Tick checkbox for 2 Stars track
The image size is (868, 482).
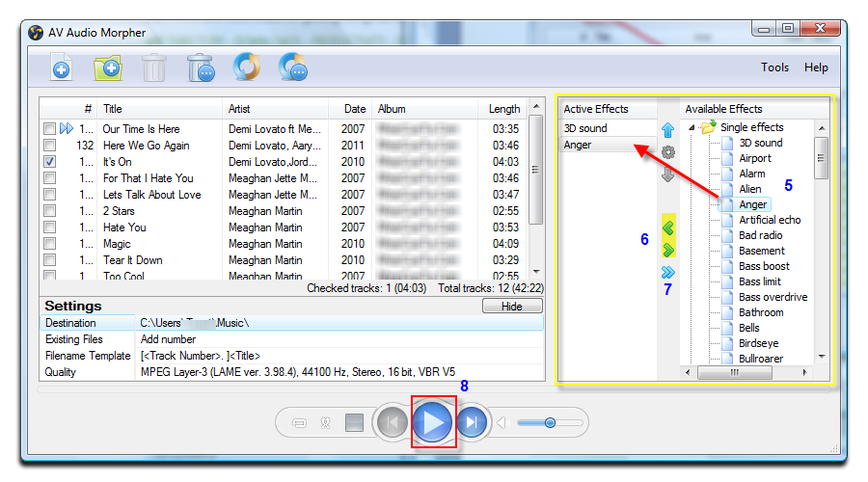point(50,211)
